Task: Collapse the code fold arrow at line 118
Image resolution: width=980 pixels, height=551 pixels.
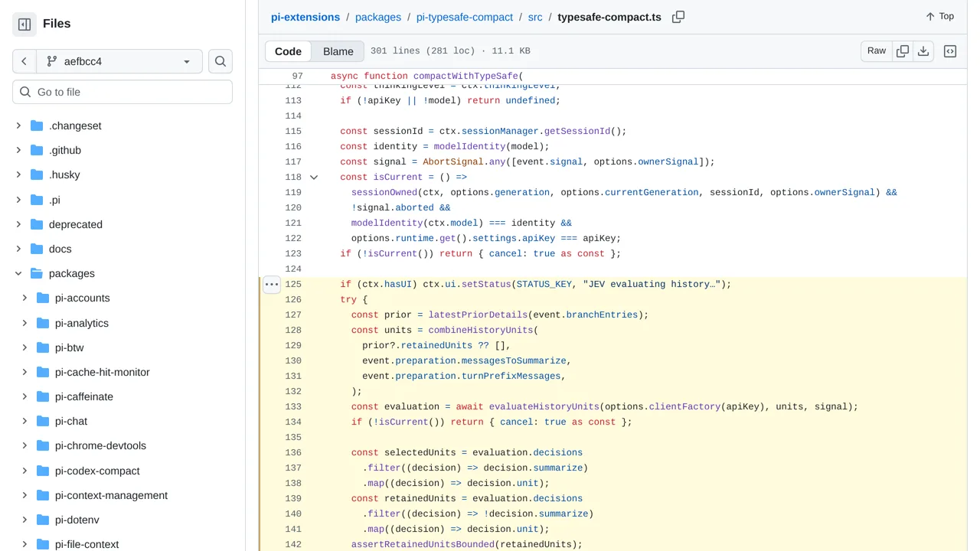Action: (314, 177)
